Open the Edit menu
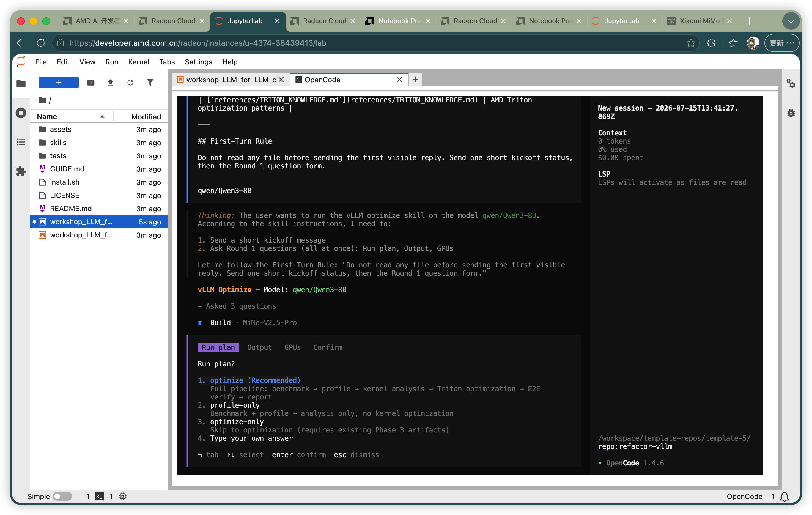Screen dimensions: 812x515 click(x=63, y=62)
